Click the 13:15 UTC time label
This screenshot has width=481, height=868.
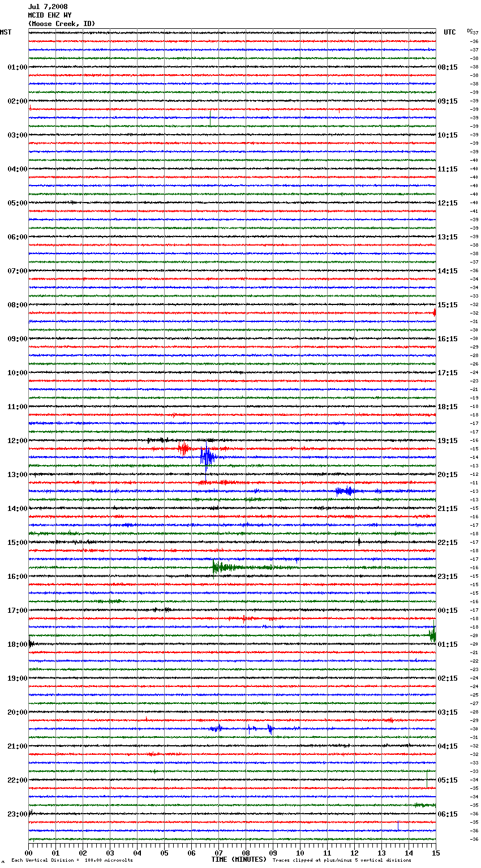(448, 237)
